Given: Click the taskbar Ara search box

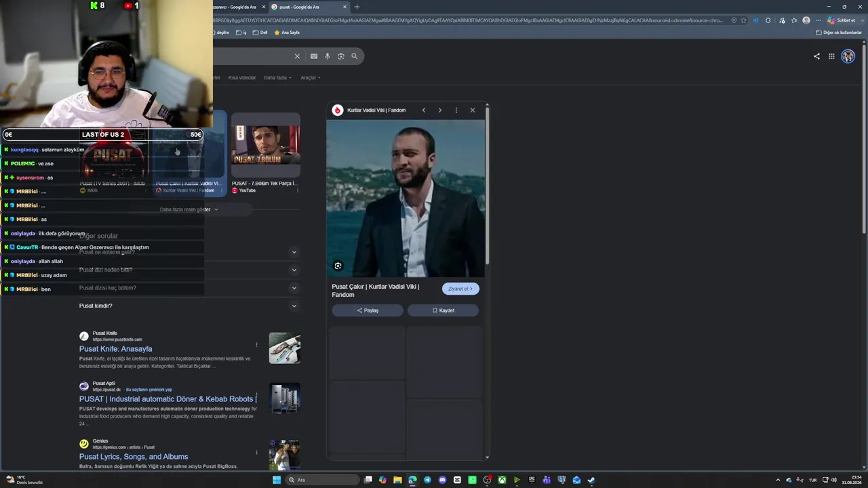Looking at the screenshot, I should [x=322, y=480].
